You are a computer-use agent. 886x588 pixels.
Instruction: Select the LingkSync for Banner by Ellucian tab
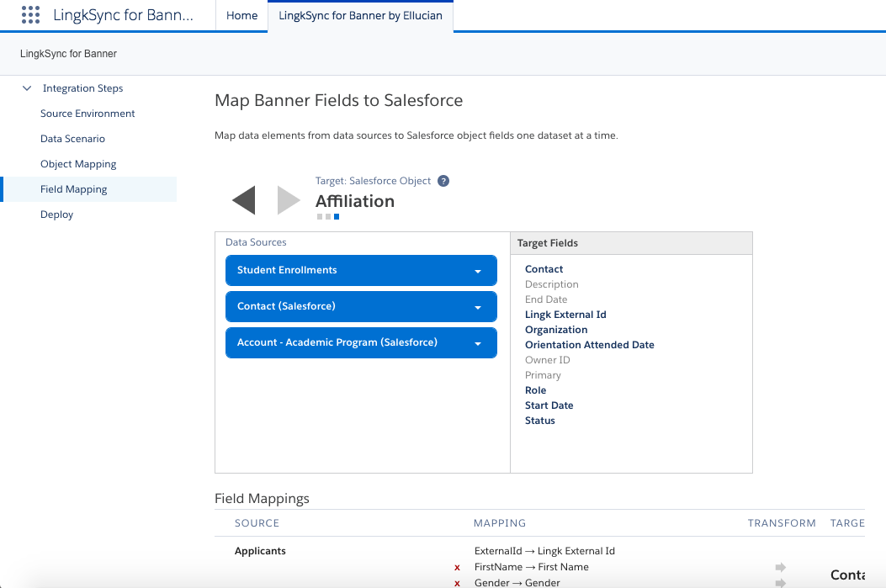[360, 16]
